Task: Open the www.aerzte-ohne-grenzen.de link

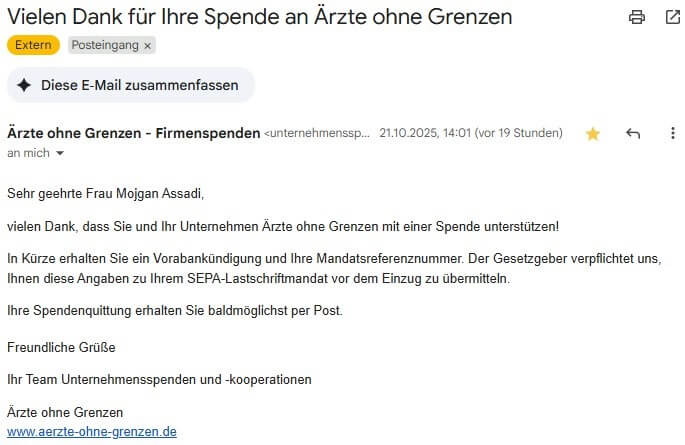Action: tap(92, 432)
